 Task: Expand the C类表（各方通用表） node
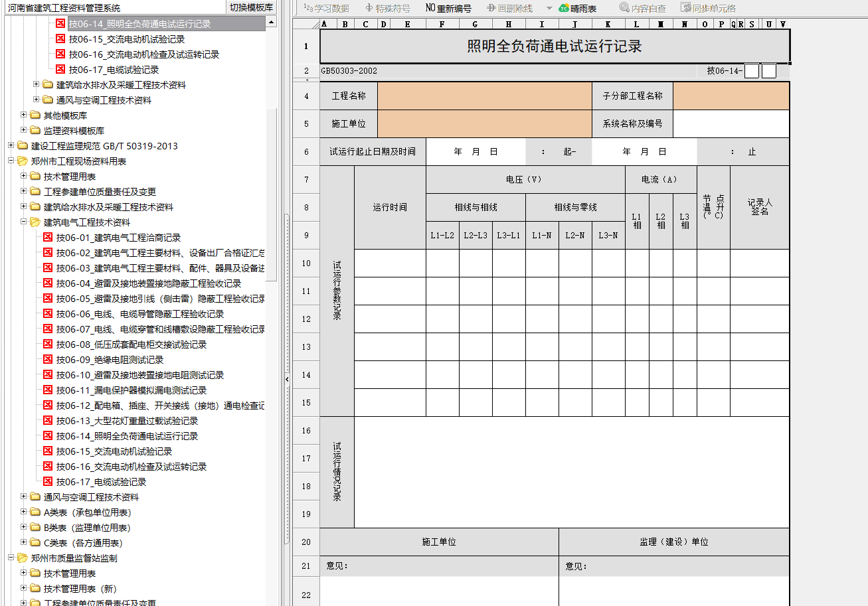point(23,542)
